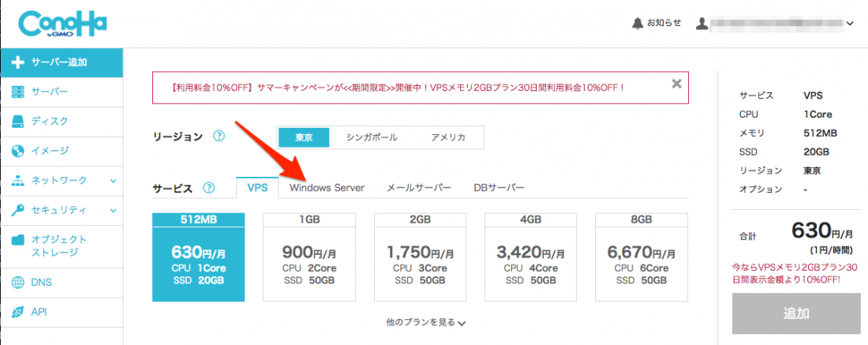Click the メモリ 512MB summary value
This screenshot has width=868, height=345.
pos(820,133)
